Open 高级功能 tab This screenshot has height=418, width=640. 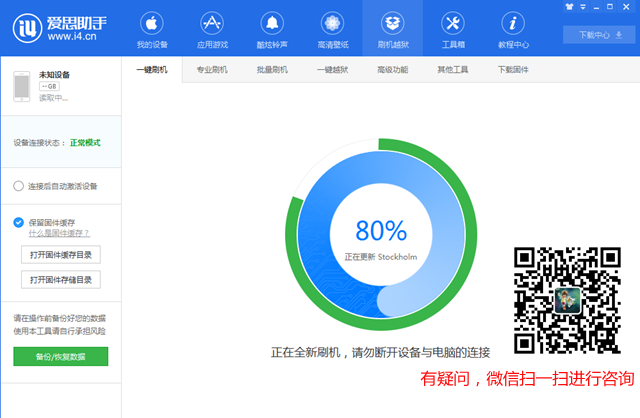point(392,70)
